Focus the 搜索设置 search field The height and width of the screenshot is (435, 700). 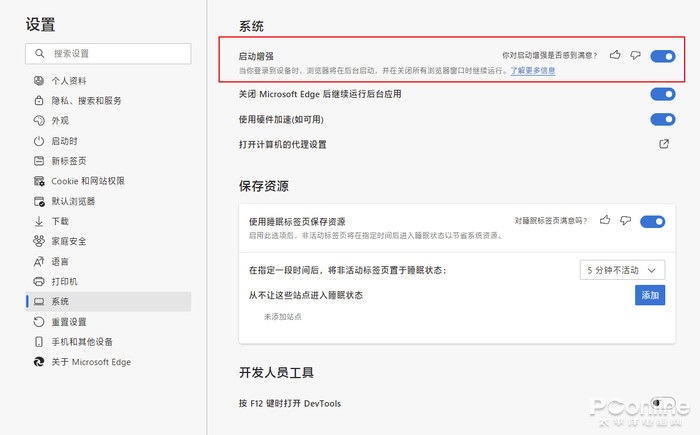click(x=108, y=54)
